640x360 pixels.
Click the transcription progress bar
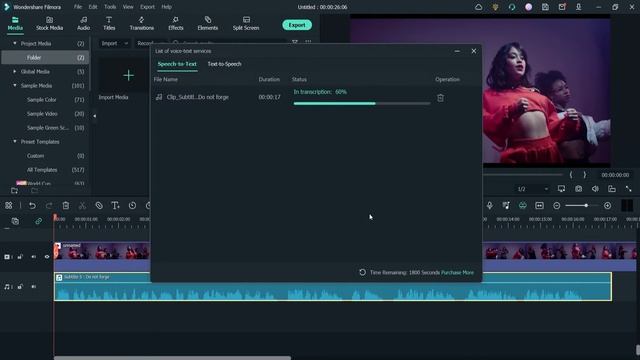[362, 103]
